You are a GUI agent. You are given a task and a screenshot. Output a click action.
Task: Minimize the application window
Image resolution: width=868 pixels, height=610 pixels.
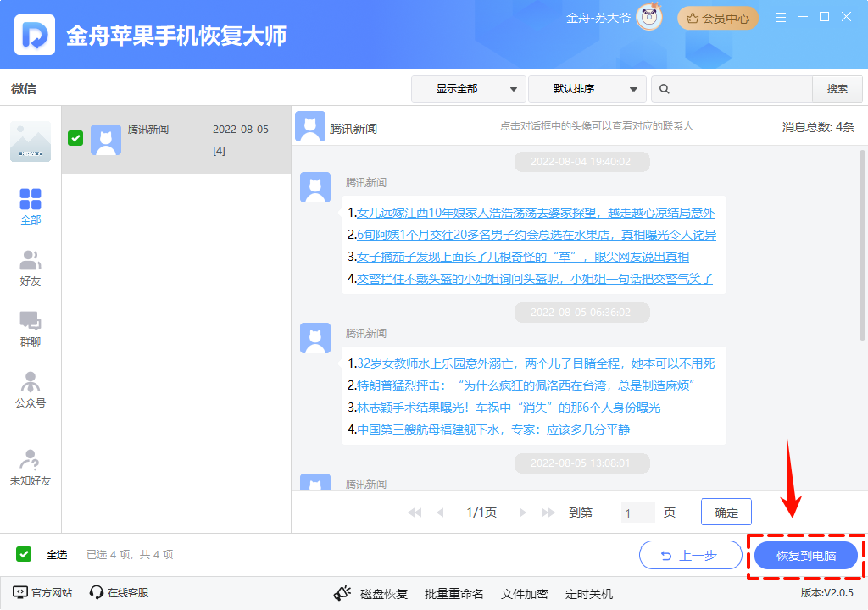803,17
